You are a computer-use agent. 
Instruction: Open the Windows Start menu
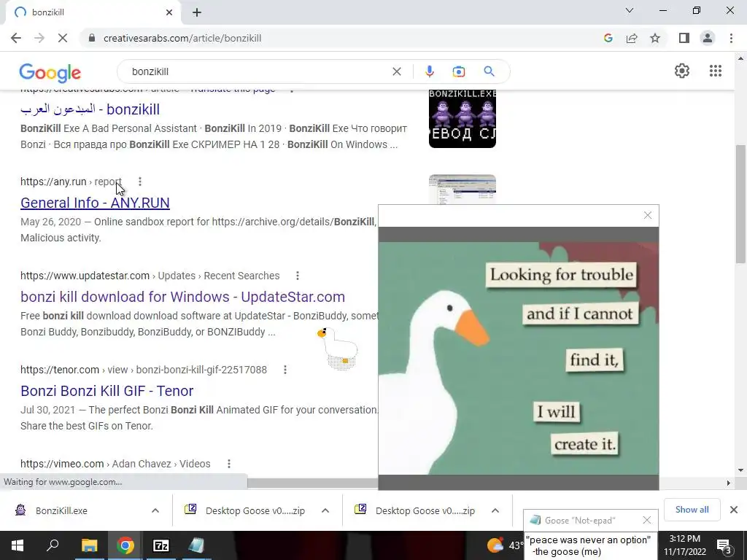(17, 545)
